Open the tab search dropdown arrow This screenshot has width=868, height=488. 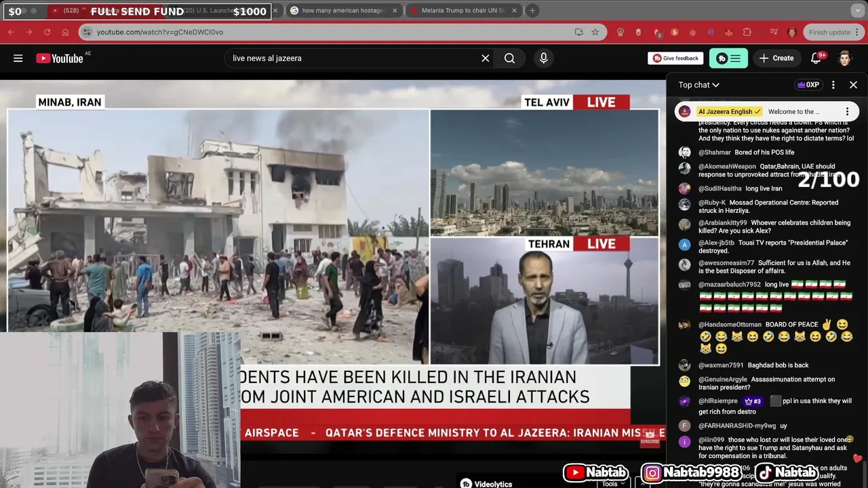(858, 10)
